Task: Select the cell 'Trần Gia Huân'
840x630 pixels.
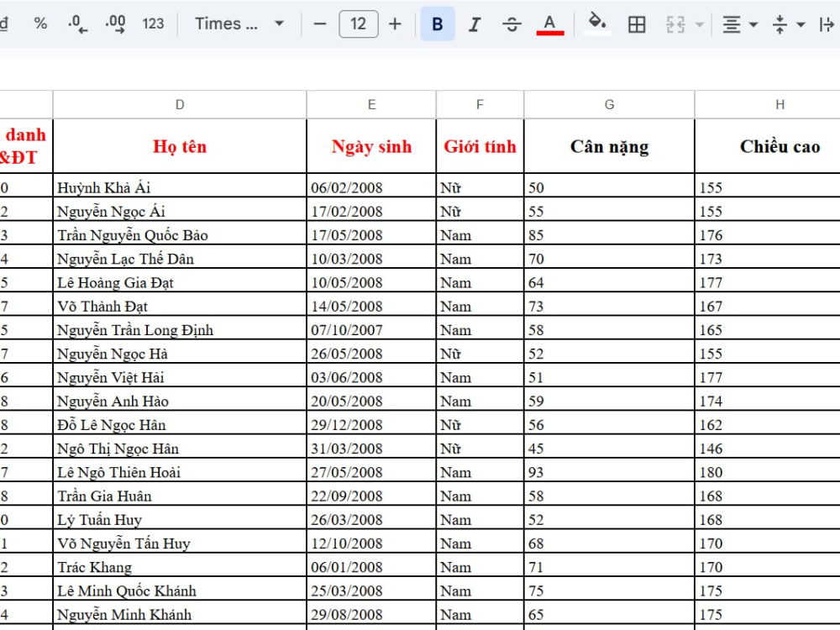Action: 180,493
